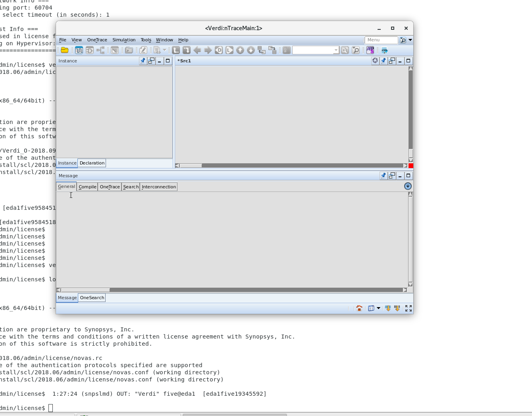The image size is (532, 416).
Task: Click the double yellow down-arrow status icon
Action: [x=397, y=308]
